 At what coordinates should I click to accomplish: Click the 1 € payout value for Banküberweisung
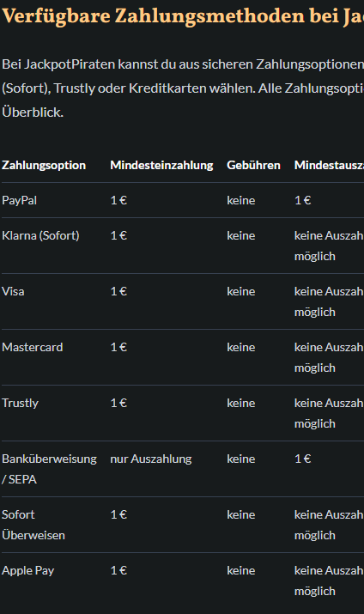[x=302, y=459]
